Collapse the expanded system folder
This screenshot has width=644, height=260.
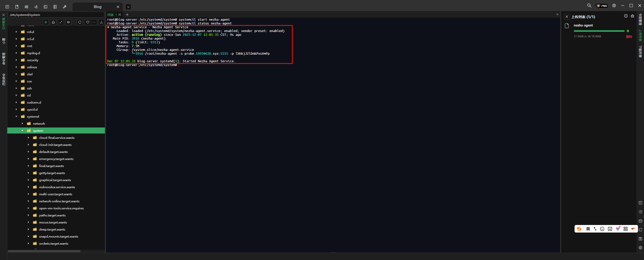click(x=22, y=131)
